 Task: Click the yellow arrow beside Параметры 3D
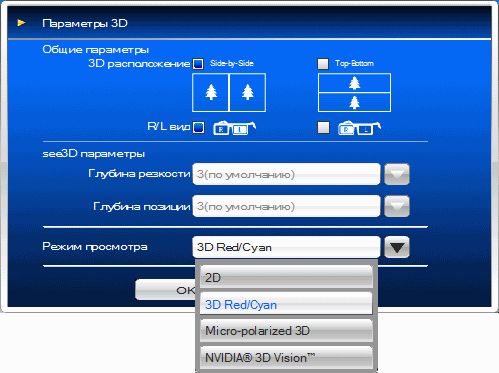pyautogui.click(x=21, y=23)
